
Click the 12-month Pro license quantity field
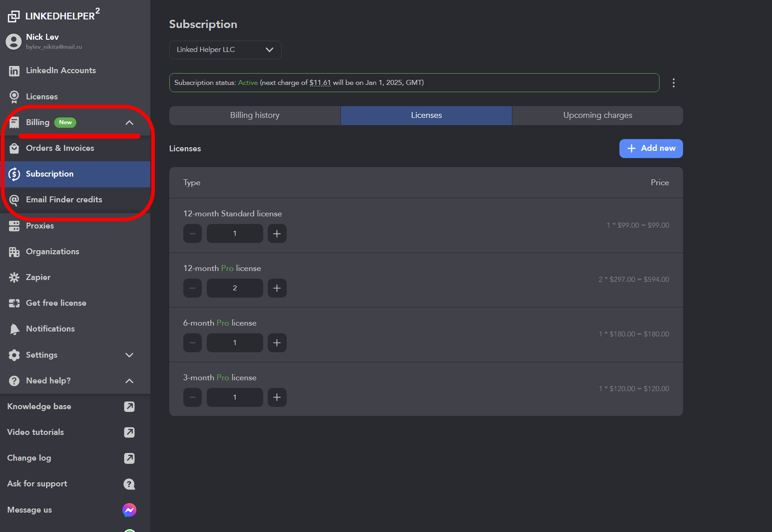click(x=235, y=288)
